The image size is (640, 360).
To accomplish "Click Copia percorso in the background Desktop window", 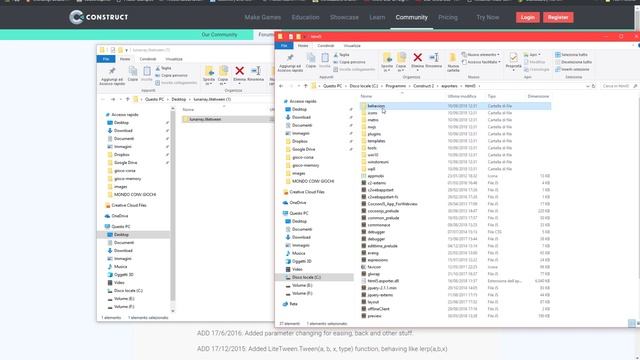I will (x=171, y=76).
